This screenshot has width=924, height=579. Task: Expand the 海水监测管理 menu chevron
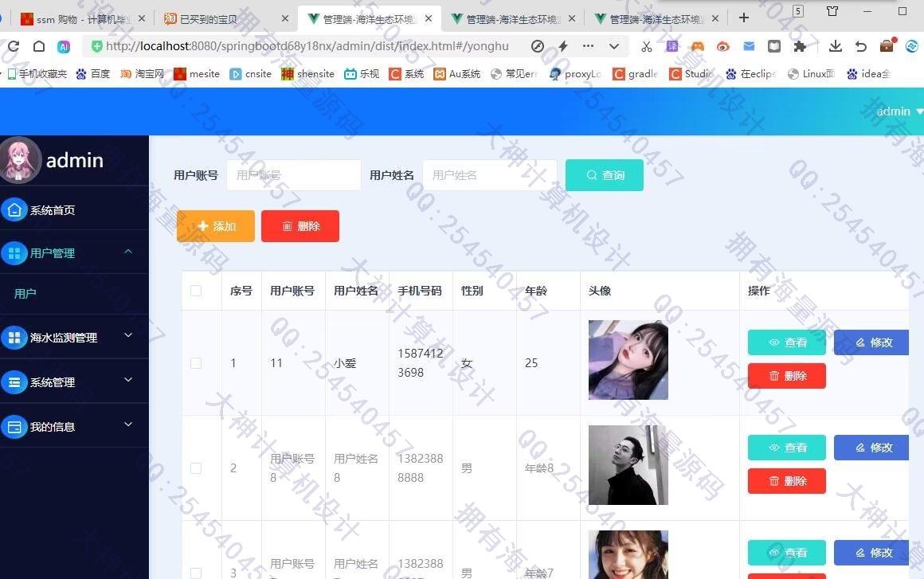coord(128,335)
